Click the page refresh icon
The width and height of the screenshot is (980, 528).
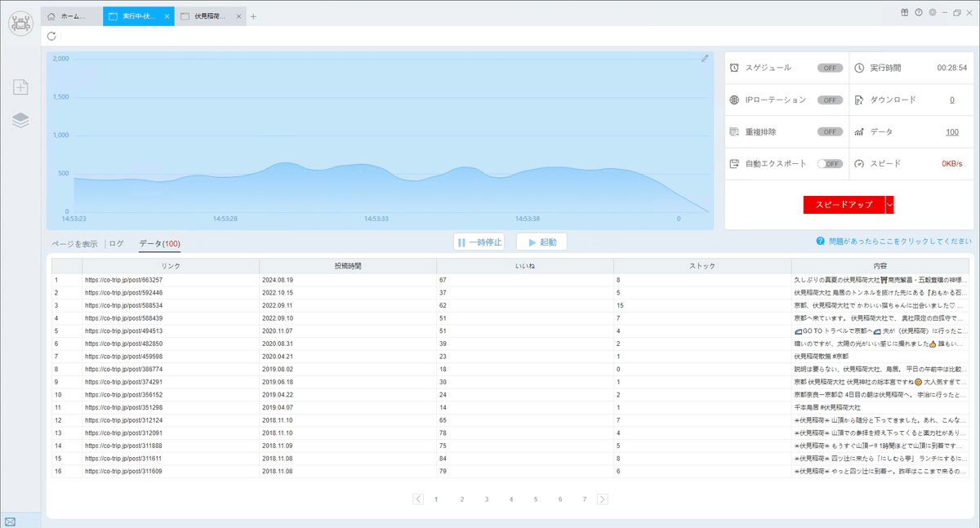pos(52,36)
